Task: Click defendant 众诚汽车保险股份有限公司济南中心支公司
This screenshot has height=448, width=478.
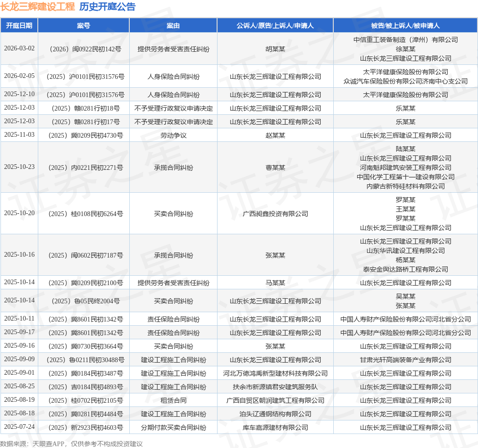Action: pyautogui.click(x=406, y=81)
